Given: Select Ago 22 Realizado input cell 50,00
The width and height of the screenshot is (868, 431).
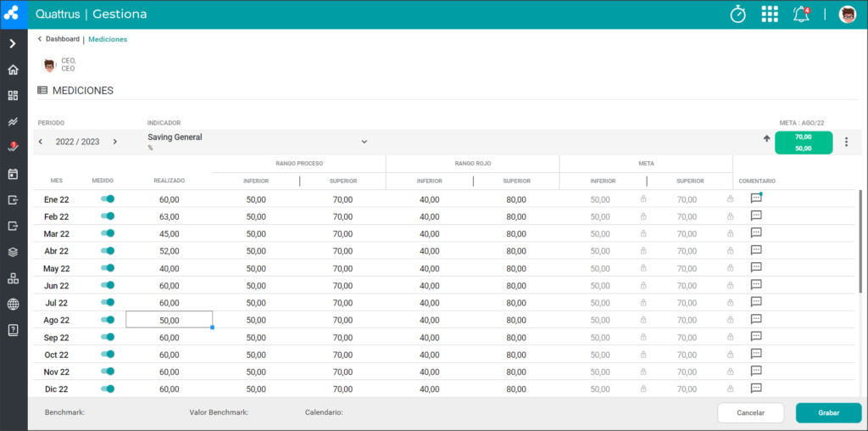Looking at the screenshot, I should [170, 320].
